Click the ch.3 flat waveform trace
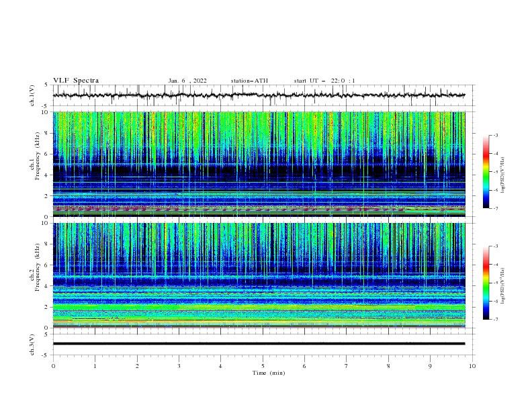Screen dimensions: 532x411 pyautogui.click(x=259, y=344)
